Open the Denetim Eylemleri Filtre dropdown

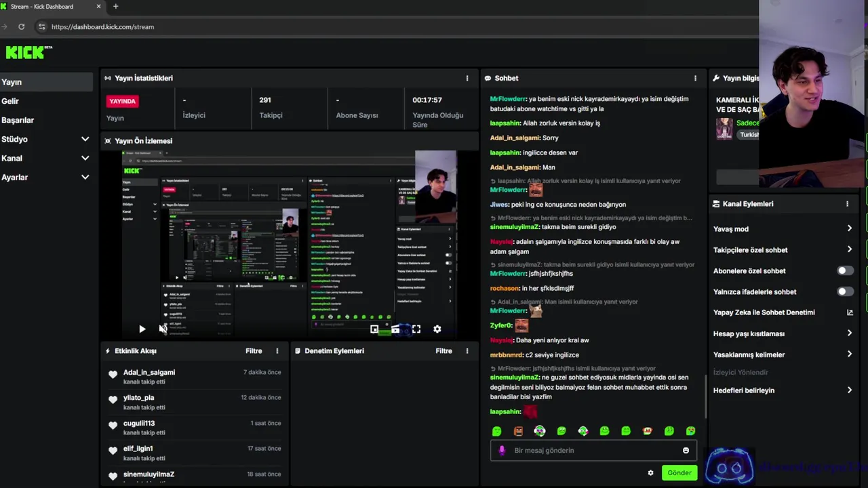[x=443, y=351]
